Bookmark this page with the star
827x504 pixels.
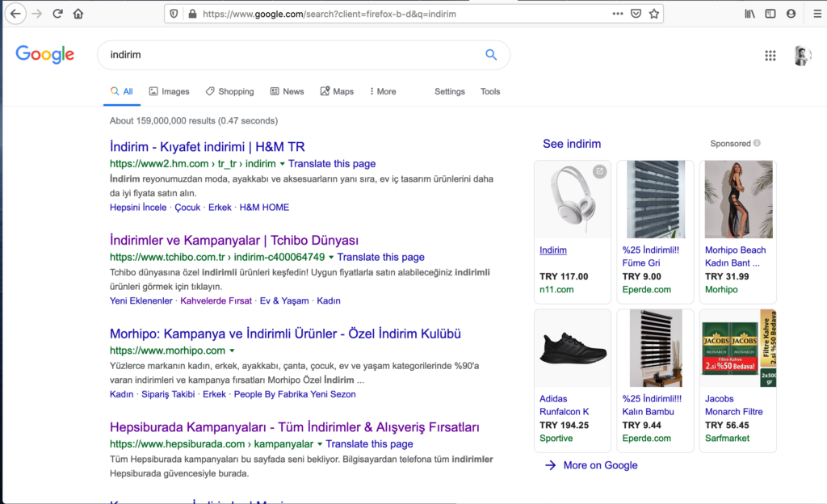(654, 14)
